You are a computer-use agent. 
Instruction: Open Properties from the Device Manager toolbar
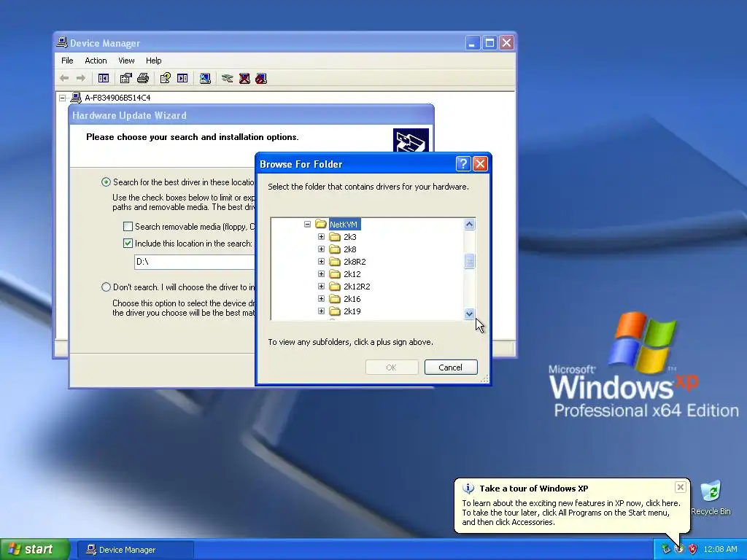tap(125, 78)
